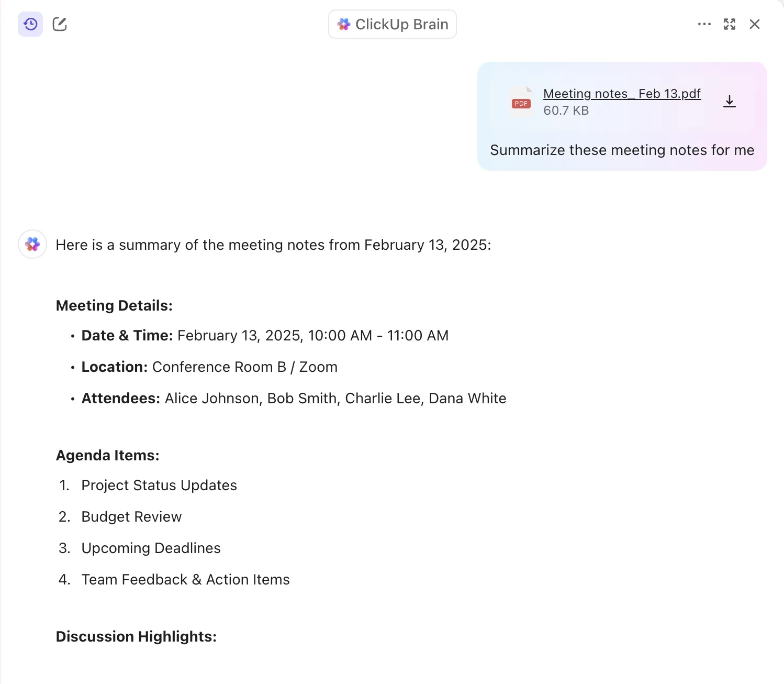
Task: Open the chat history icon
Action: pos(30,24)
